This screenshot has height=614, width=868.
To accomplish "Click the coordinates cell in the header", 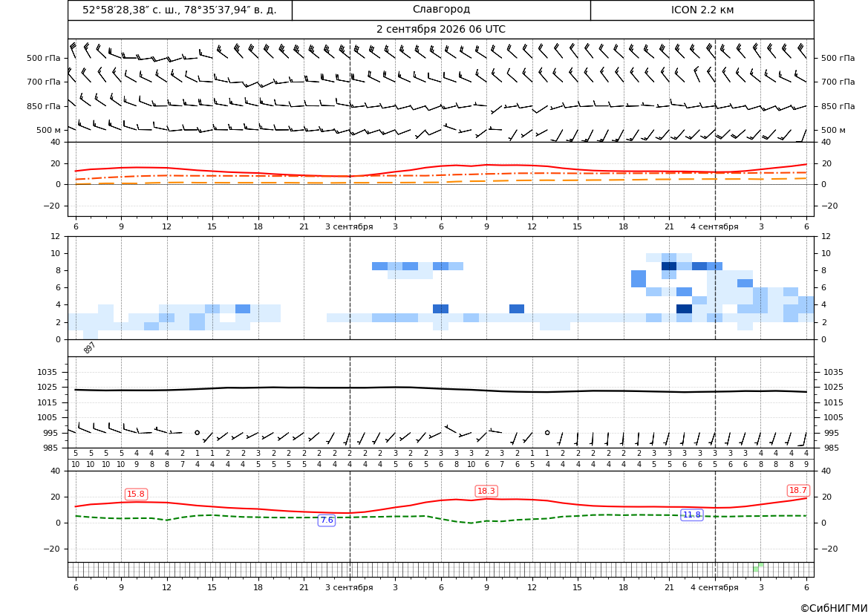I will [180, 10].
